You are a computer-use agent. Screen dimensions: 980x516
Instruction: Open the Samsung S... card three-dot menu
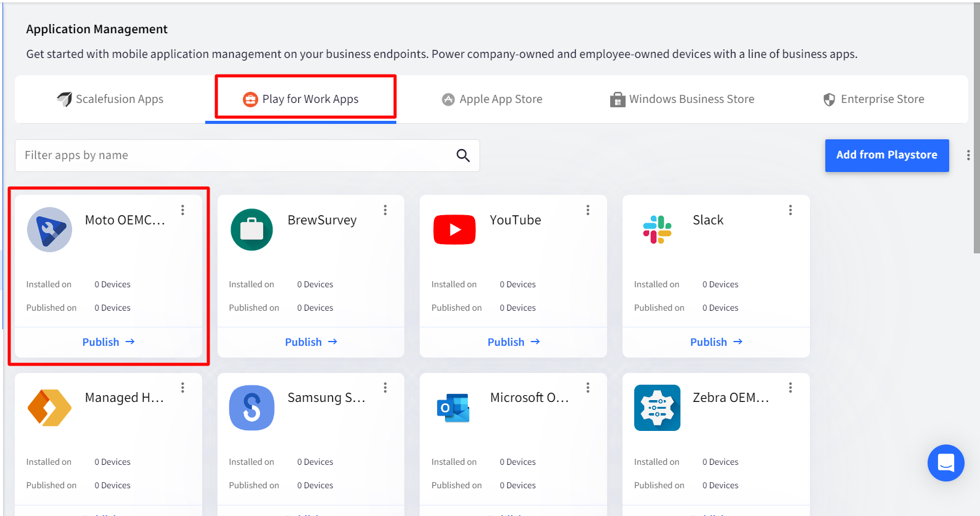385,388
